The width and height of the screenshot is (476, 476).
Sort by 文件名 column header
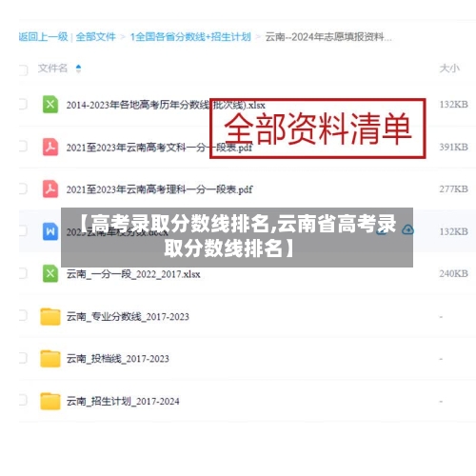pyautogui.click(x=52, y=69)
